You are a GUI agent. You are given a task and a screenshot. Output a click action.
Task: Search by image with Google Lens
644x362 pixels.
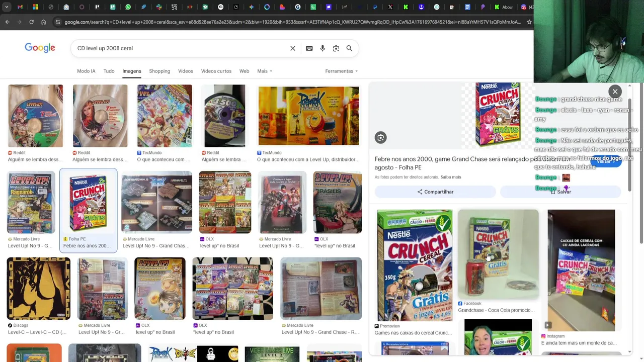pyautogui.click(x=336, y=48)
